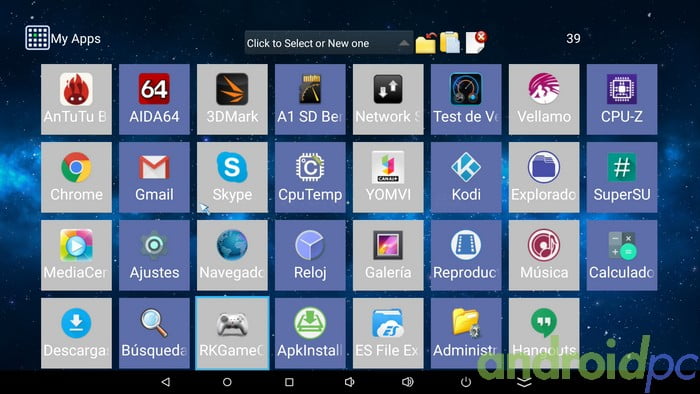Image resolution: width=700 pixels, height=394 pixels.
Task: Open Hangouts
Action: (x=544, y=333)
